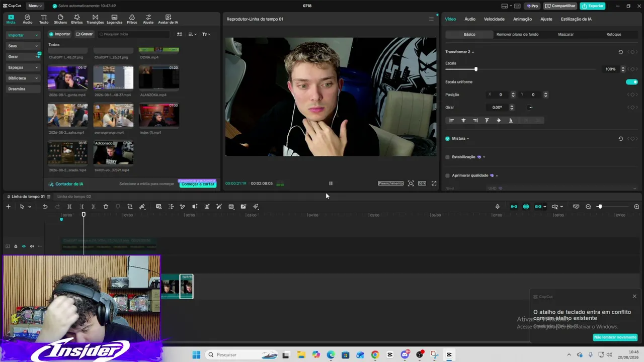Click the 16:9 aspect ratio icon
This screenshot has width=644, height=362.
tap(422, 184)
